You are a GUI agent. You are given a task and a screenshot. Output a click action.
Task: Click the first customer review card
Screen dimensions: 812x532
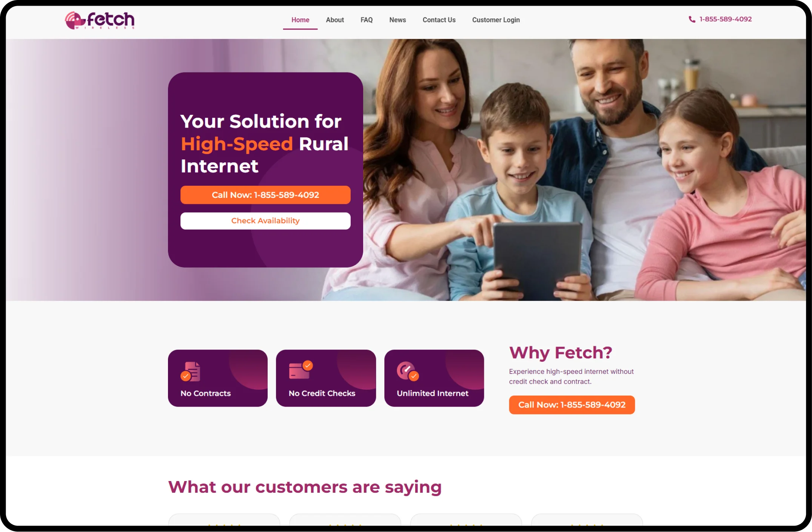[224, 520]
